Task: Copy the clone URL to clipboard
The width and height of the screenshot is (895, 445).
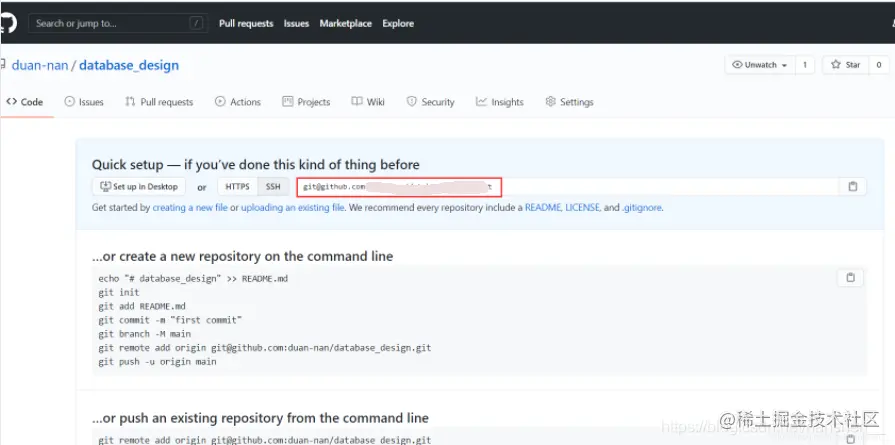Action: (x=853, y=187)
